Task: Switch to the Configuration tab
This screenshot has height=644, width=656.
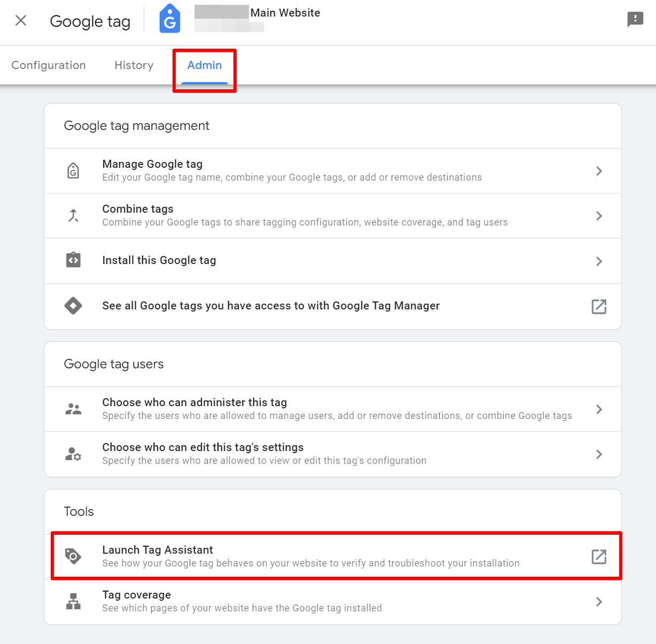Action: (48, 65)
